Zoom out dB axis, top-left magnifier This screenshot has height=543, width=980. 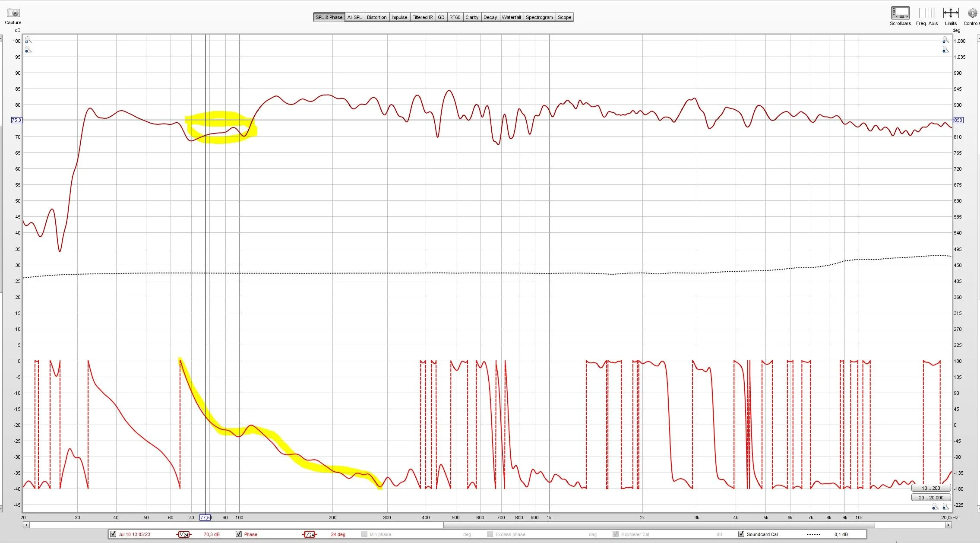pos(28,50)
